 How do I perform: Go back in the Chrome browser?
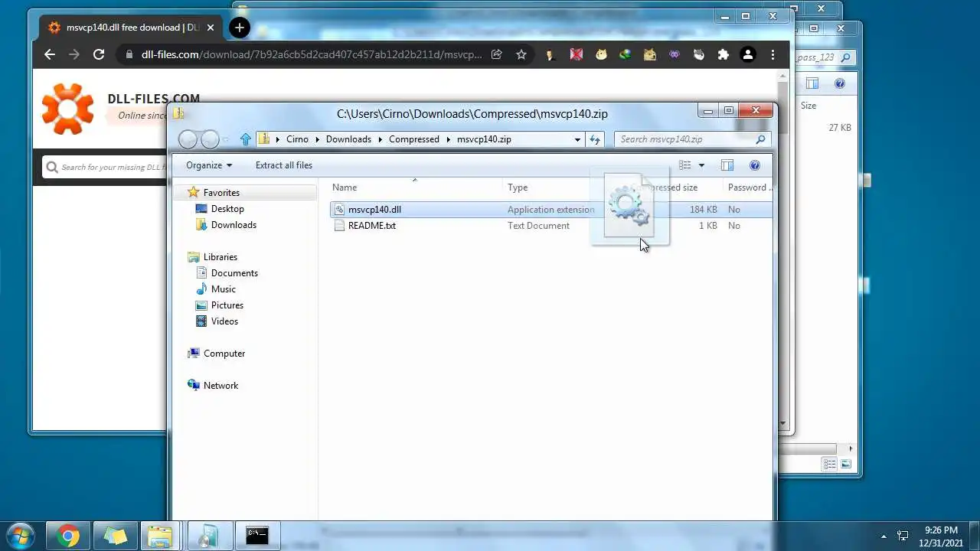coord(50,54)
